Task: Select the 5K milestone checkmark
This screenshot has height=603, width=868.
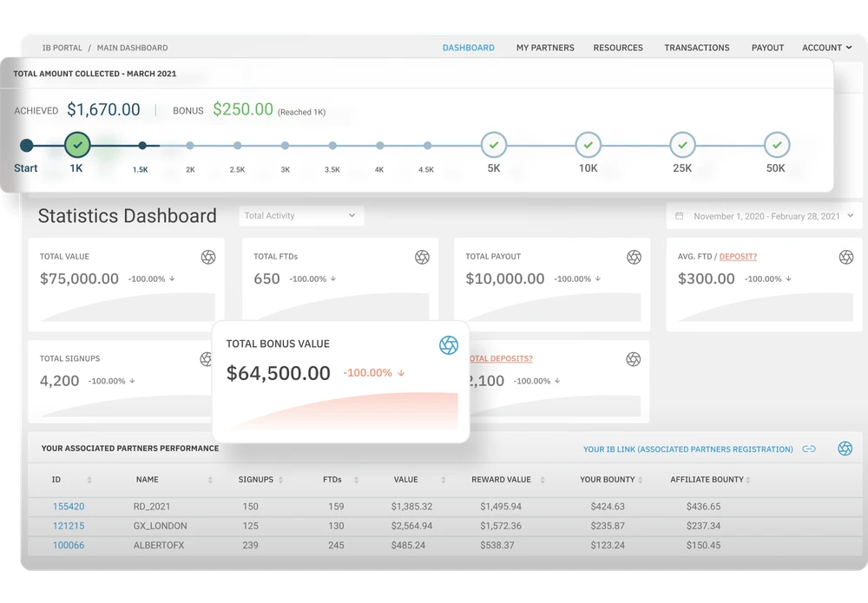Action: click(494, 145)
